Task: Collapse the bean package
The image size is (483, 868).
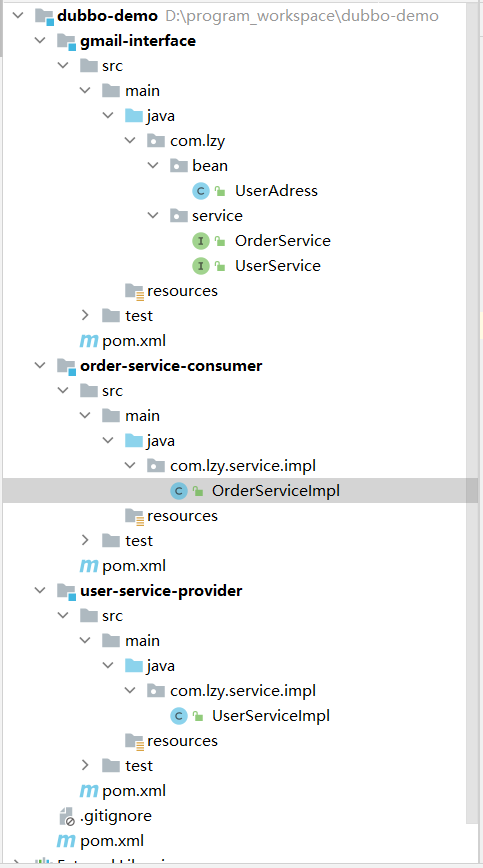Action: 153,166
